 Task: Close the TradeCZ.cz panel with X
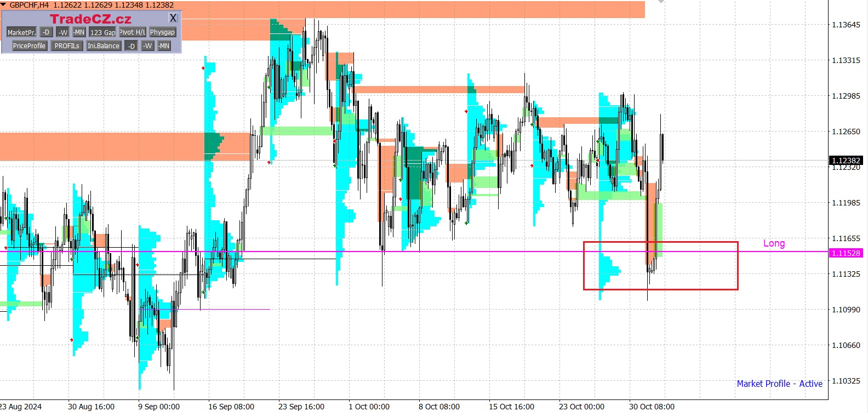point(173,18)
